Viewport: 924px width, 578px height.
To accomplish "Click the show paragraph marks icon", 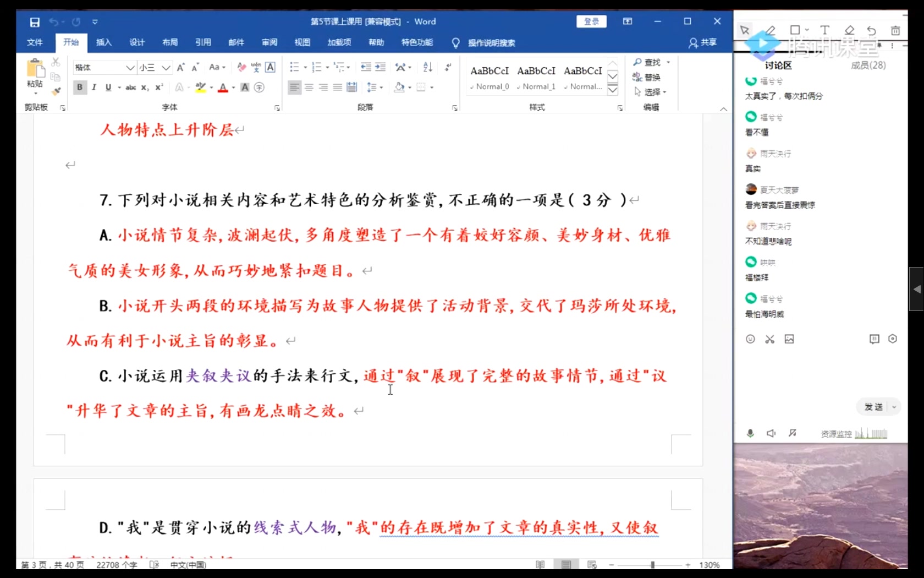I will [448, 67].
